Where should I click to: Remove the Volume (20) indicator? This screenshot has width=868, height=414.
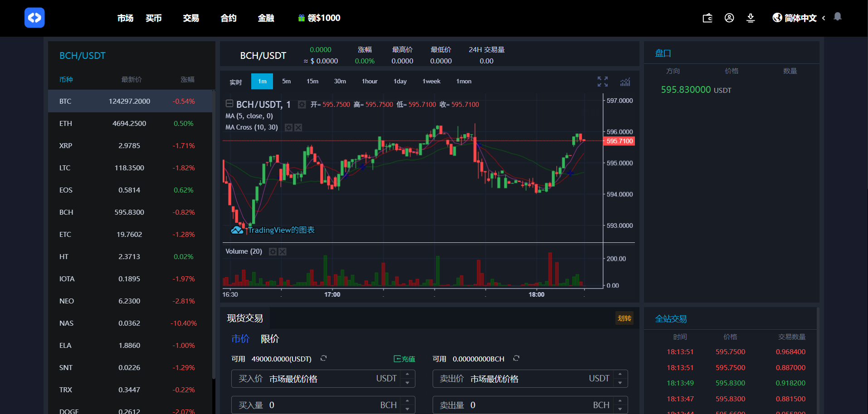pyautogui.click(x=283, y=252)
